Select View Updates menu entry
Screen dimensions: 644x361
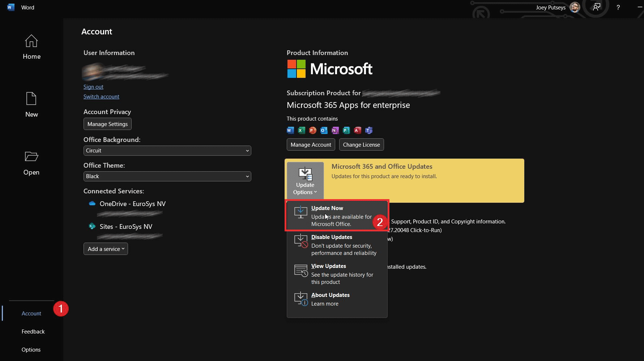point(337,274)
